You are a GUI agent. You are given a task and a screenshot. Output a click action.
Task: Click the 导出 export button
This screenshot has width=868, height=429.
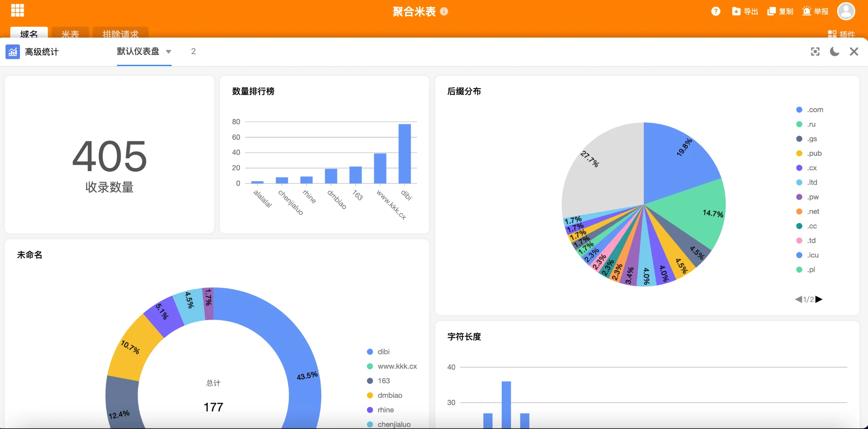pos(745,11)
